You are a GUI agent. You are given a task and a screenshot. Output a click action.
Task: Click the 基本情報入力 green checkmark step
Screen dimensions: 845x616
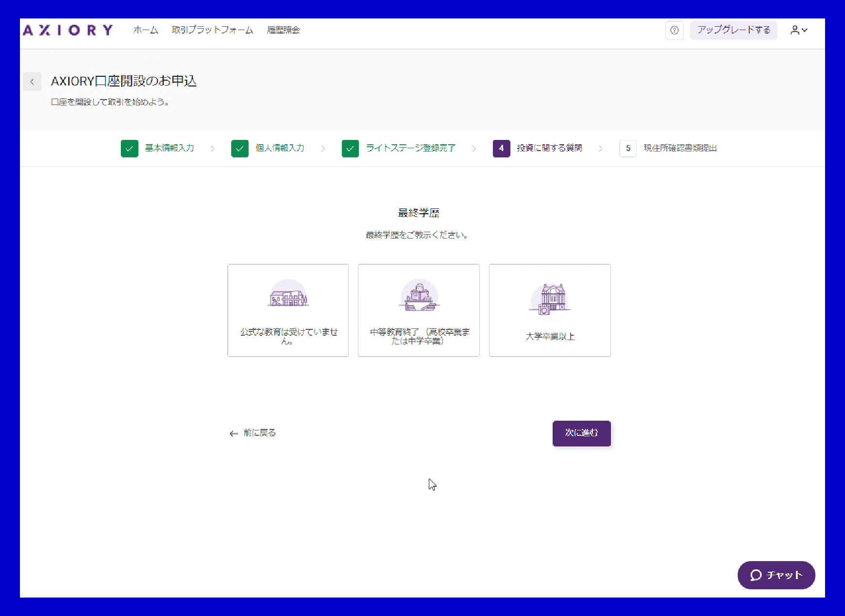pos(130,149)
